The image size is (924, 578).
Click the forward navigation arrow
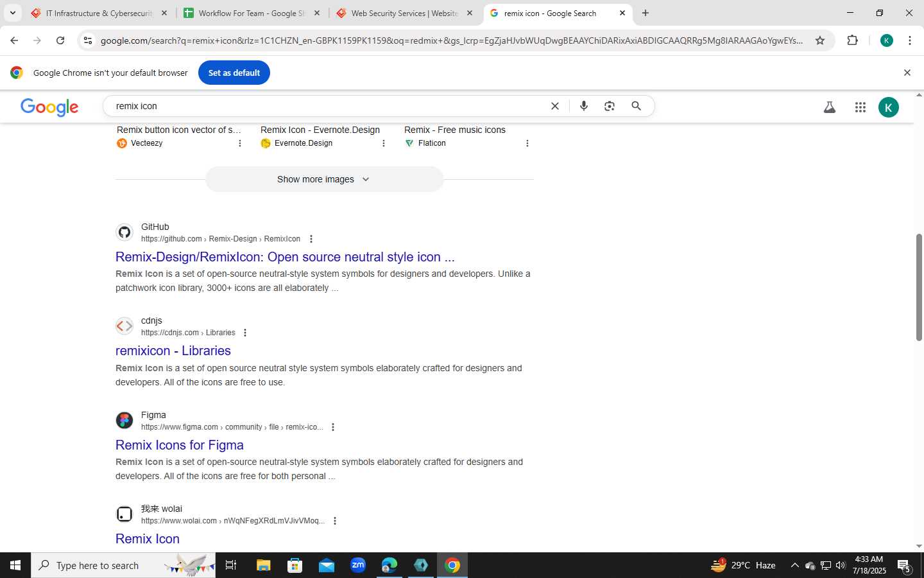[37, 40]
